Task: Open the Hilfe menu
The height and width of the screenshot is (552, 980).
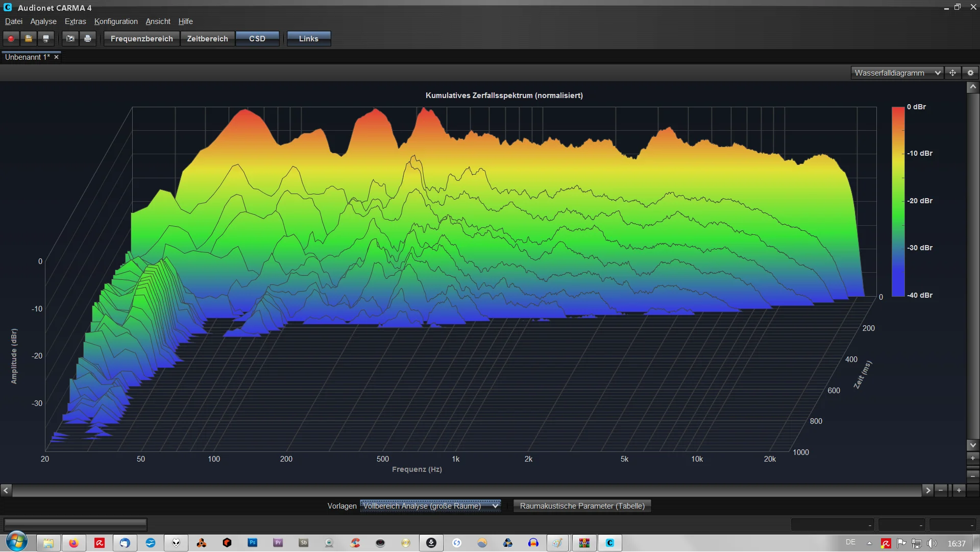Action: click(186, 21)
